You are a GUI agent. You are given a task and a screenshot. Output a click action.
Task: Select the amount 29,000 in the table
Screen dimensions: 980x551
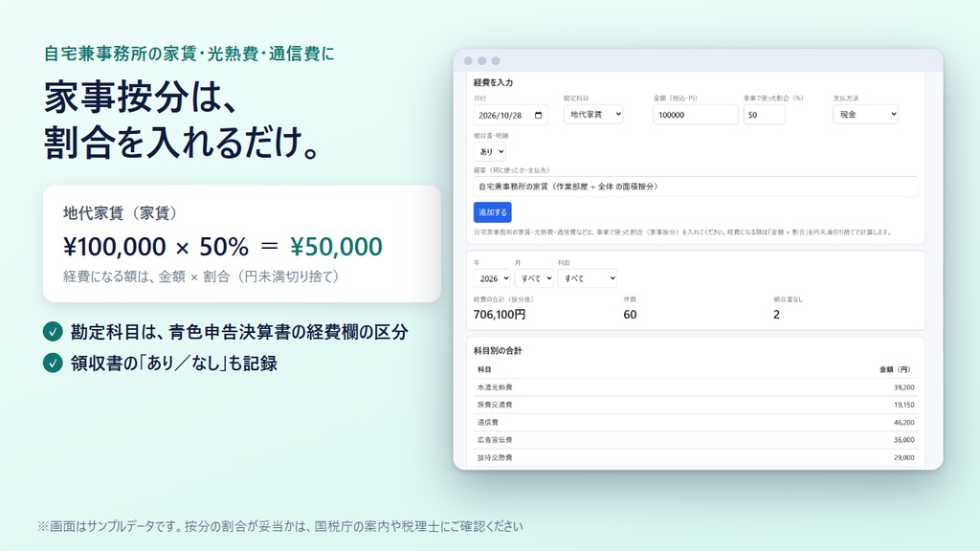click(x=903, y=458)
